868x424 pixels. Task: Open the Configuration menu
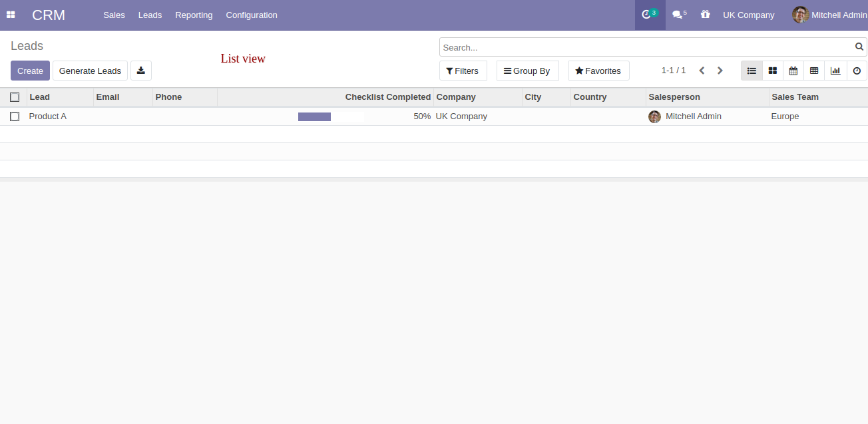(x=252, y=15)
